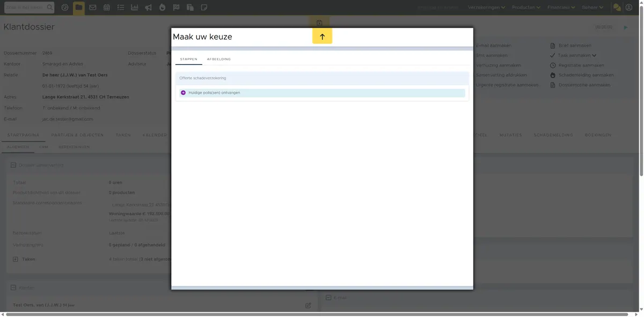The height and width of the screenshot is (317, 644).
Task: Open the user profile icon
Action: [x=629, y=8]
